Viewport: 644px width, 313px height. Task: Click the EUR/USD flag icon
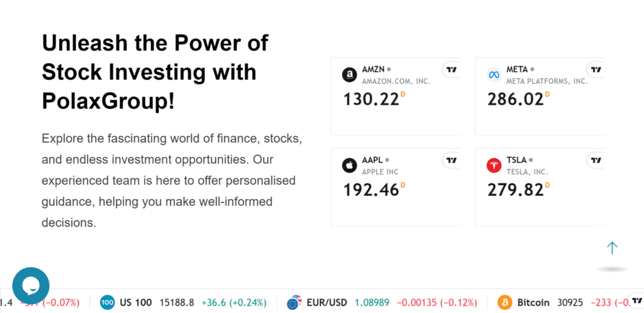(294, 303)
